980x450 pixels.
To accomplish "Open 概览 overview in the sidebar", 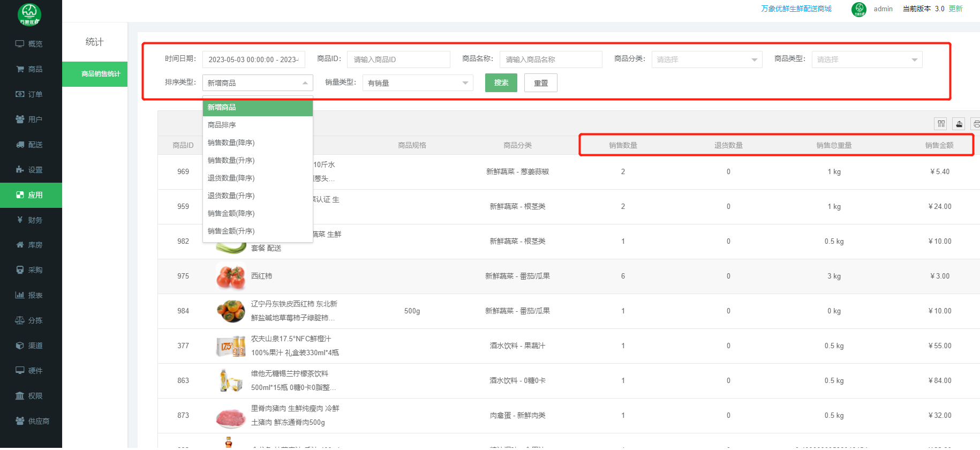I will pyautogui.click(x=30, y=44).
